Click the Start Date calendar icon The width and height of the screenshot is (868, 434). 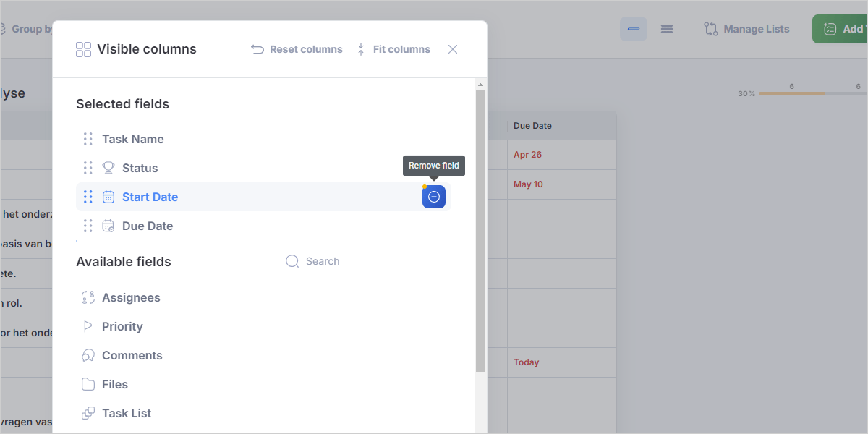coord(109,197)
